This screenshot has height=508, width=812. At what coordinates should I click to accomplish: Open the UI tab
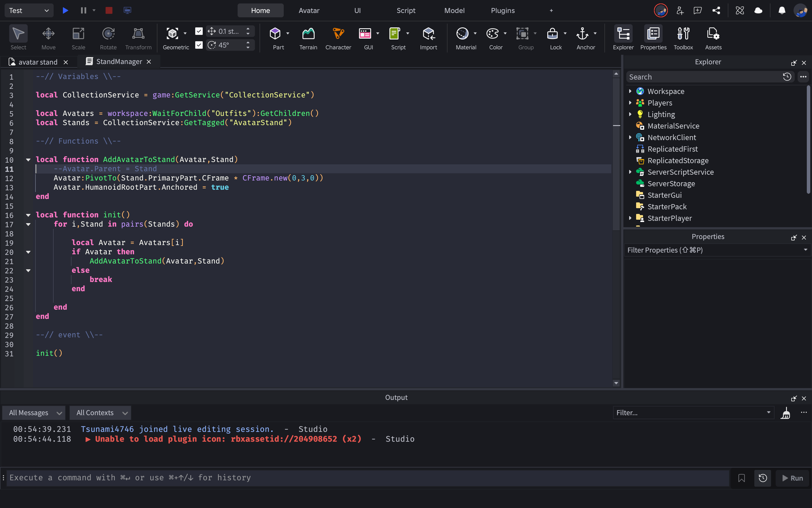tap(358, 10)
